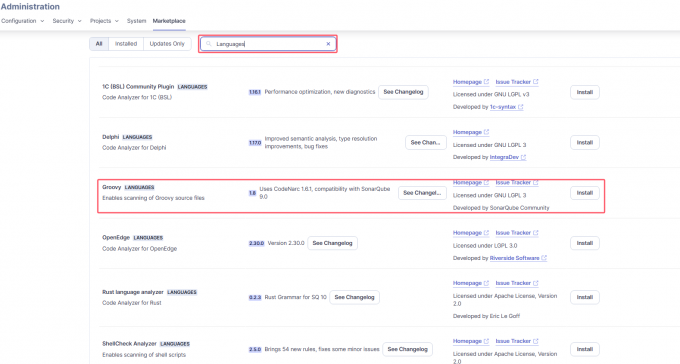Screen dimensions: 680x364
Task: See Changelog for 1C (BSL) Community Plugin
Action: (x=403, y=92)
